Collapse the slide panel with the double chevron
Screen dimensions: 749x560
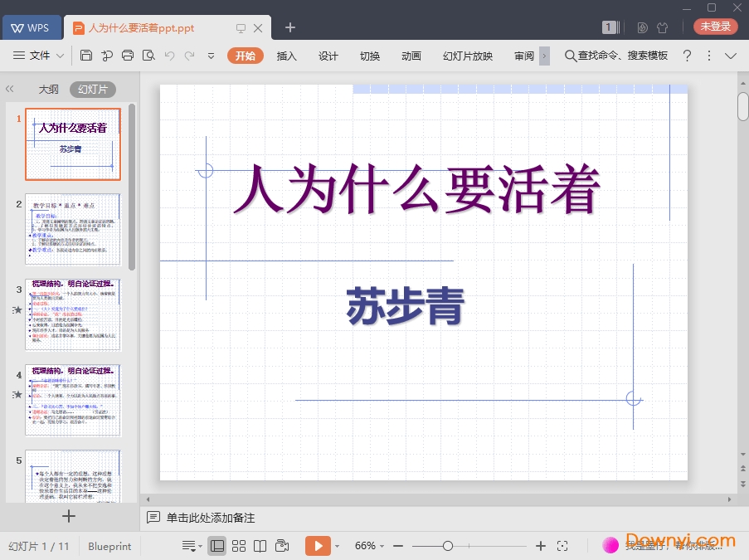[10, 89]
